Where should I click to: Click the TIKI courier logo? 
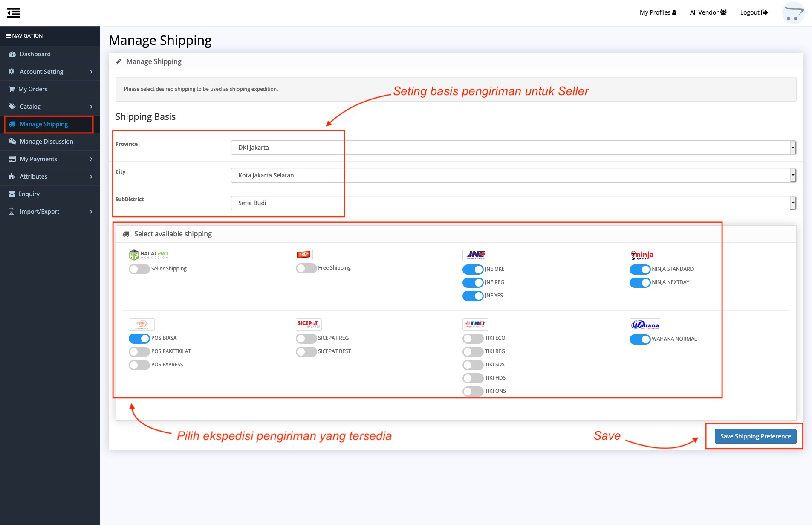click(475, 324)
